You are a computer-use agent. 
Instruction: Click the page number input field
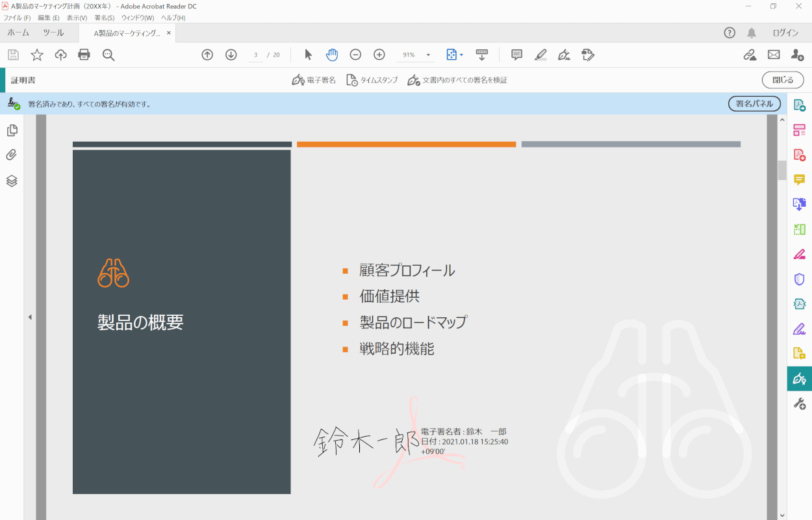point(255,55)
